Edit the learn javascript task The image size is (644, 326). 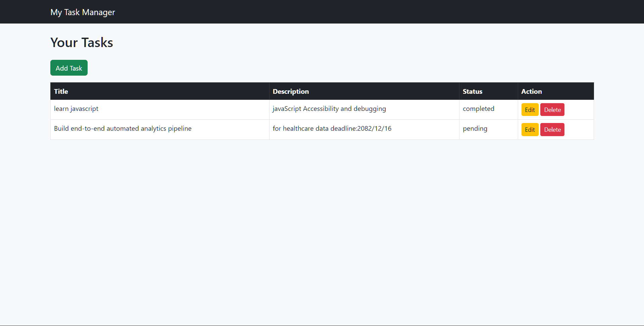530,110
